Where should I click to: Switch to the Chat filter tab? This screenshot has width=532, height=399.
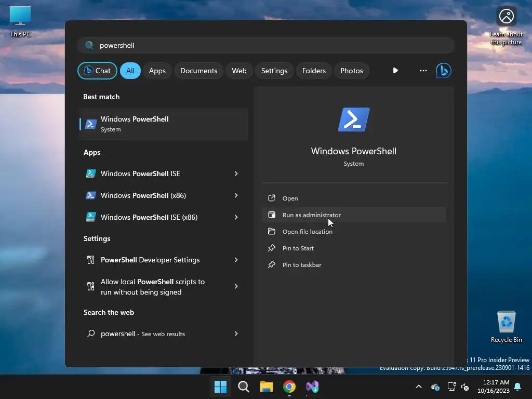97,71
